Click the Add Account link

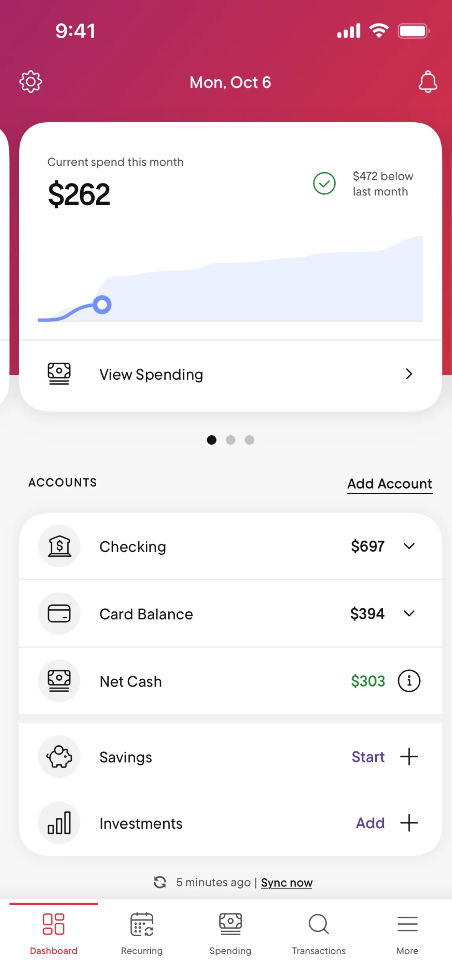click(x=390, y=484)
